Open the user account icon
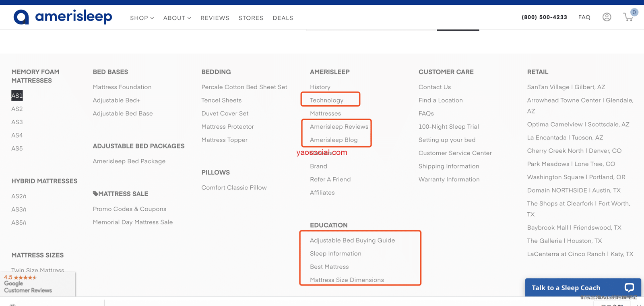The image size is (644, 306). [607, 17]
